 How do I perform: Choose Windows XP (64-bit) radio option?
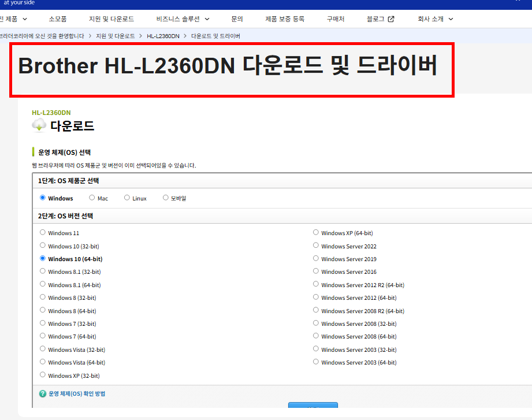pyautogui.click(x=315, y=232)
